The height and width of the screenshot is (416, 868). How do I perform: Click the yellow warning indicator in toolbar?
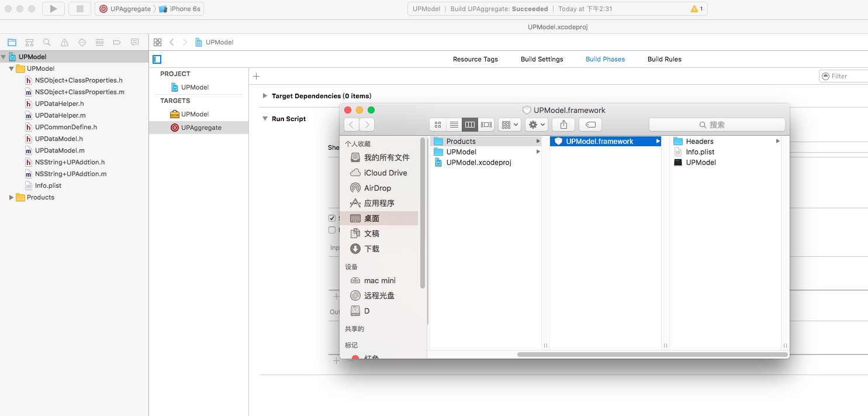tap(697, 9)
